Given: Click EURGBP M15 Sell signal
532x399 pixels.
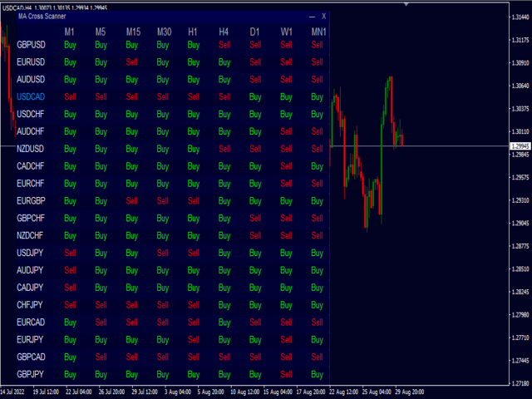Looking at the screenshot, I should click(132, 201).
